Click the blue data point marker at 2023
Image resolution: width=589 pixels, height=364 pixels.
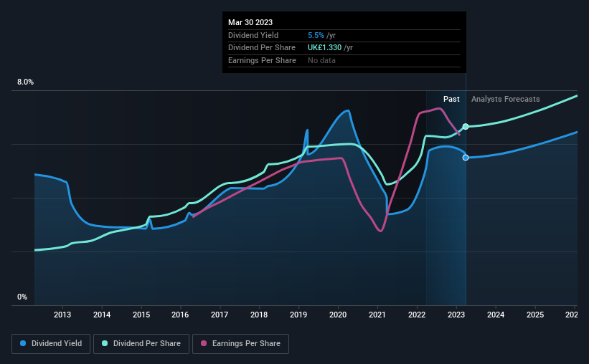coord(466,158)
